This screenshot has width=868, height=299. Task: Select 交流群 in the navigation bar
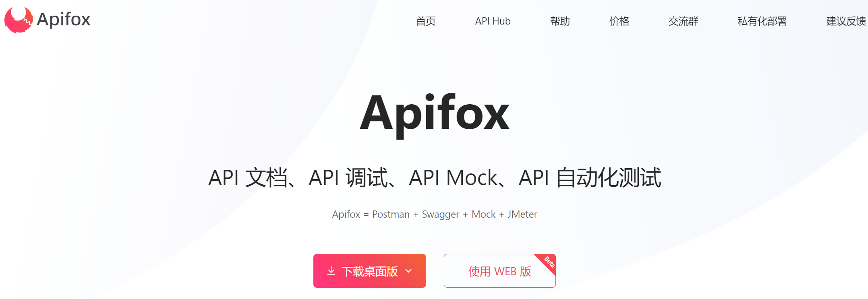coord(683,21)
